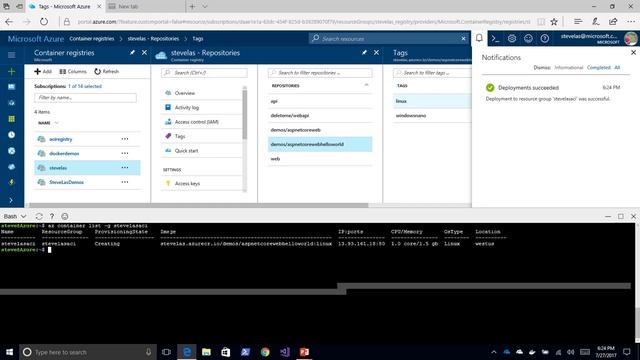
Task: Click the '1 of 14 selected' subscriptions link
Action: (85, 86)
